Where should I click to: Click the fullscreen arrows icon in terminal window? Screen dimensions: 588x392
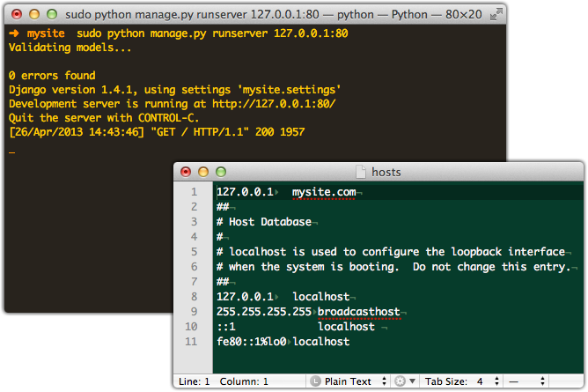(x=496, y=14)
